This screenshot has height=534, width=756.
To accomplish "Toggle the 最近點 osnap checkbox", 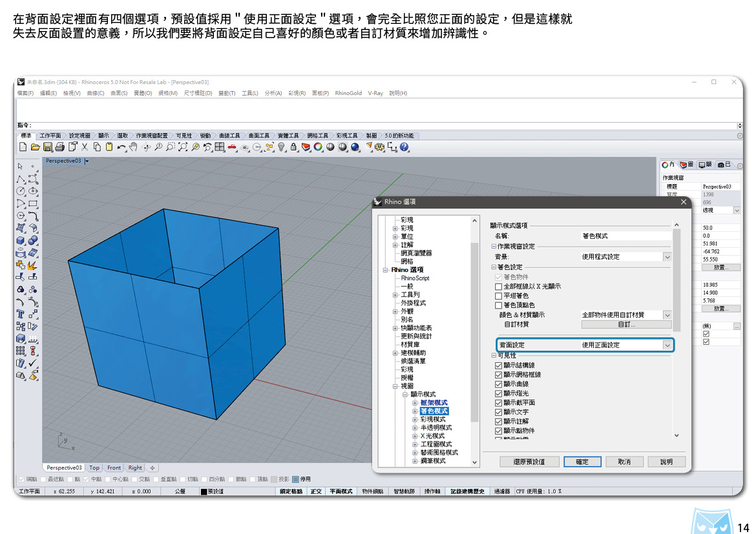I will pos(43,479).
